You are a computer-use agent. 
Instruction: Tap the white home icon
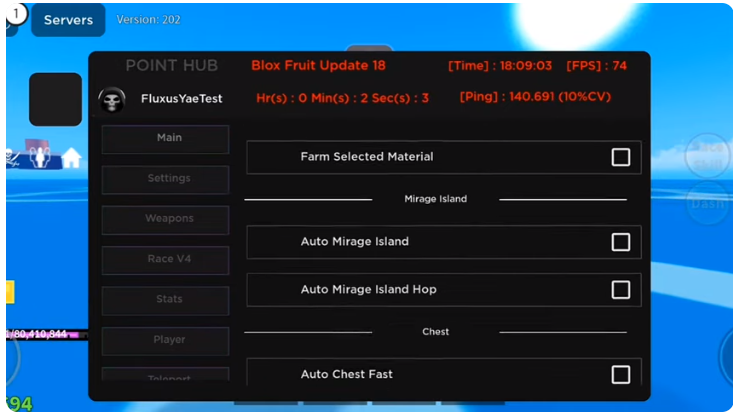click(x=72, y=158)
